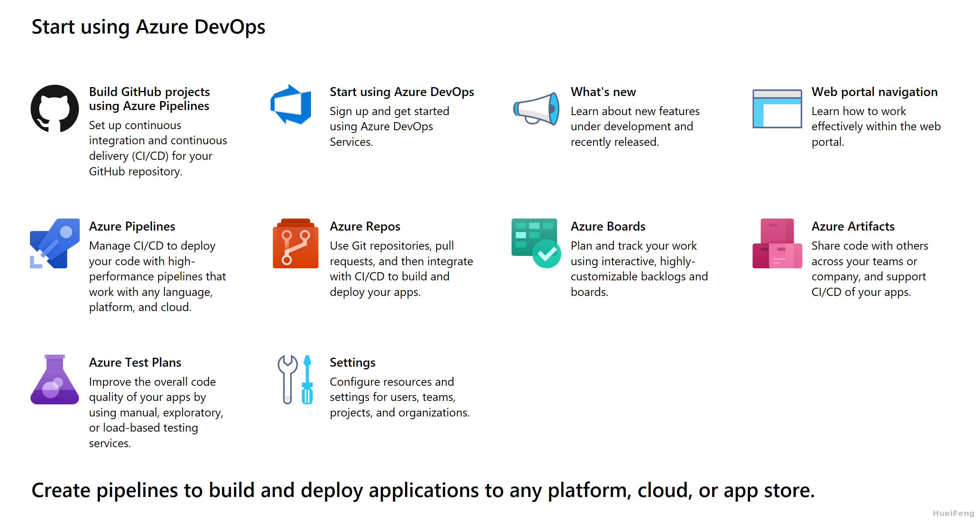Click 'Plan and track your work' description text

(x=639, y=269)
